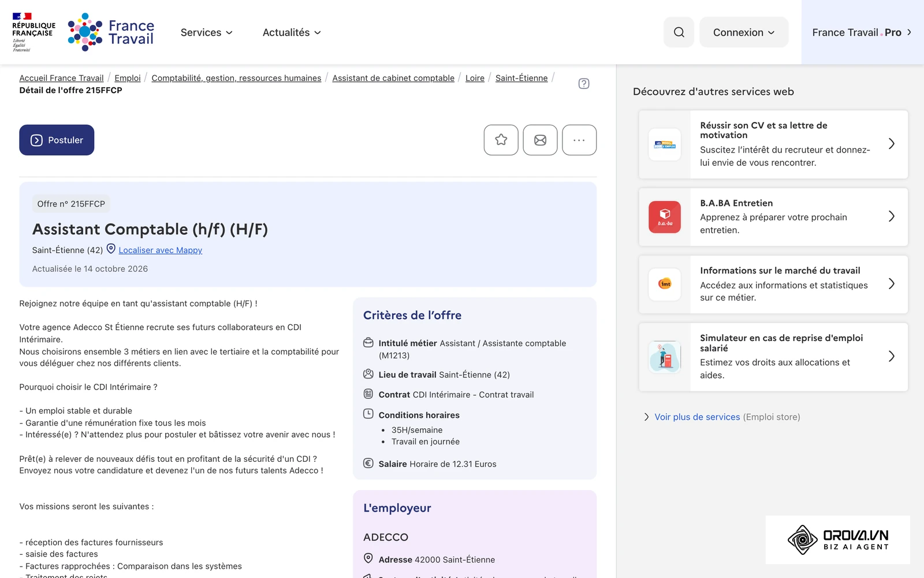Open the Connexion dropdown
This screenshot has height=578, width=924.
744,32
